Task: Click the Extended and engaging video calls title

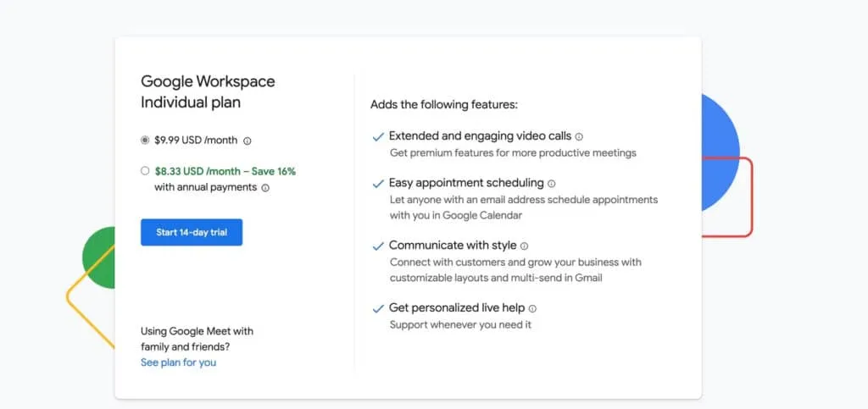Action: point(480,136)
